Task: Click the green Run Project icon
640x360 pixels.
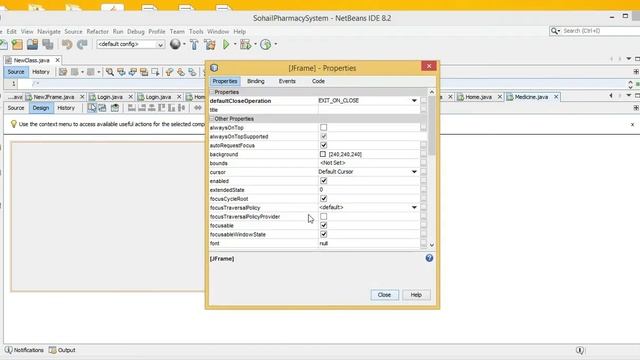Action: pos(226,44)
